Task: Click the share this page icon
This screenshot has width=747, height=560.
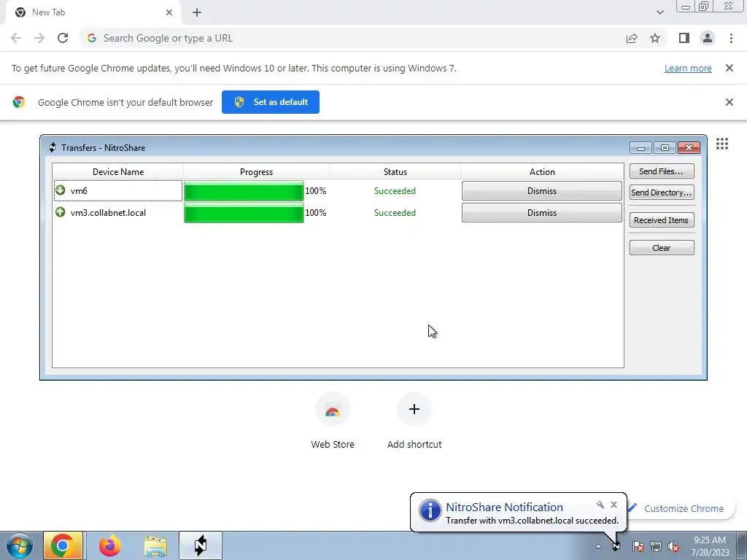Action: (632, 38)
